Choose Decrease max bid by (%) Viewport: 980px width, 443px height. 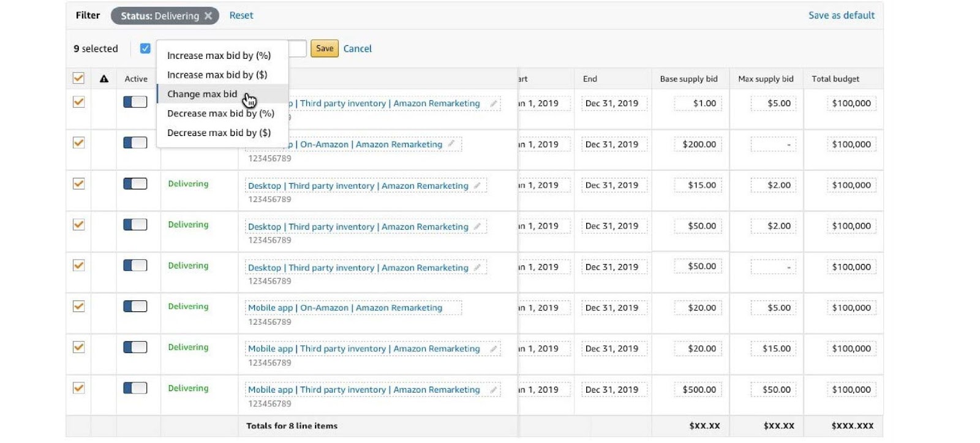click(x=222, y=113)
